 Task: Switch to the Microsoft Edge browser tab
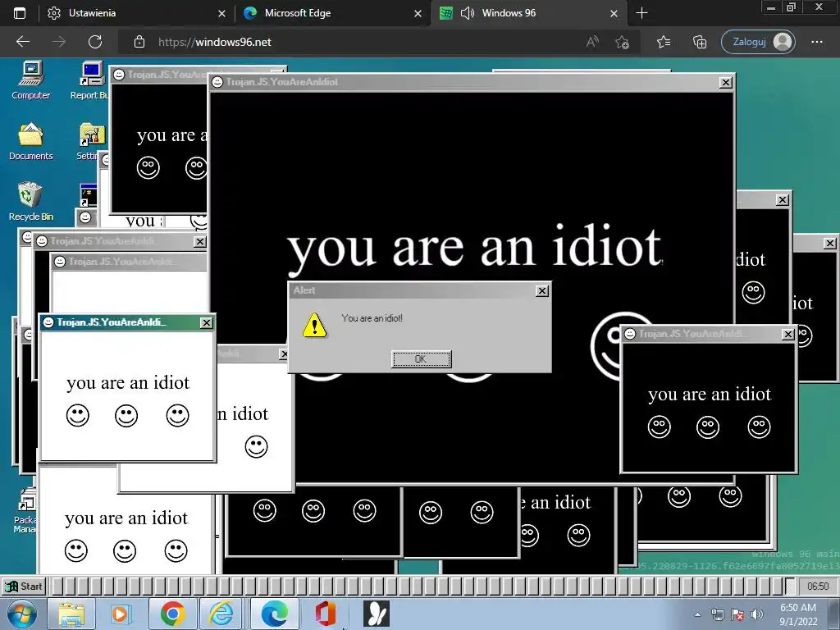[x=332, y=13]
